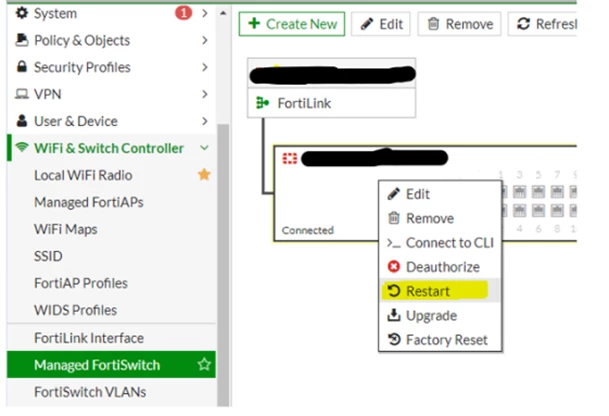Choose Connect to CLI in context menu
The height and width of the screenshot is (416, 609).
pyautogui.click(x=440, y=242)
